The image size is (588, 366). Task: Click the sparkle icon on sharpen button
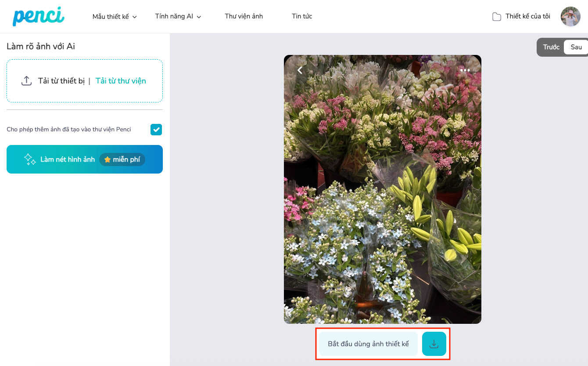(x=30, y=159)
